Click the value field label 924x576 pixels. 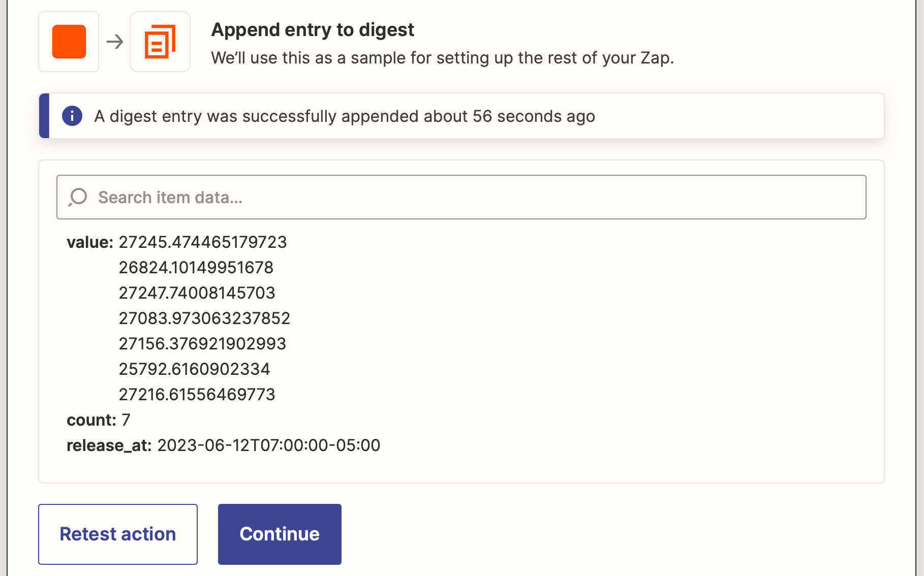[x=90, y=242]
